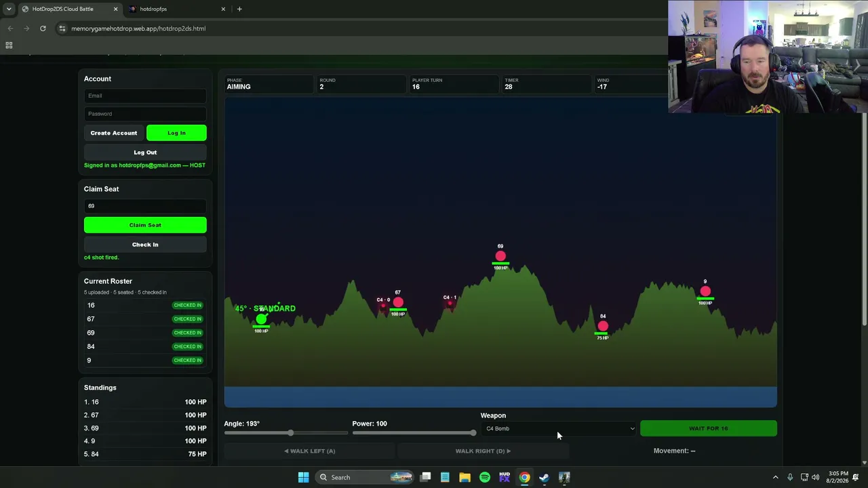Click the address bar URL
Image resolution: width=868 pixels, height=488 pixels.
pos(138,28)
